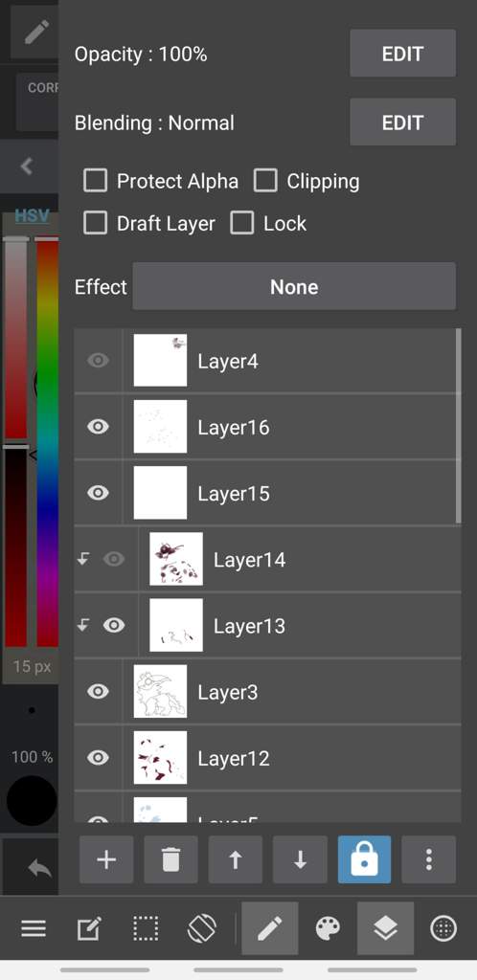Select the Layer3 thumbnail

(x=160, y=691)
